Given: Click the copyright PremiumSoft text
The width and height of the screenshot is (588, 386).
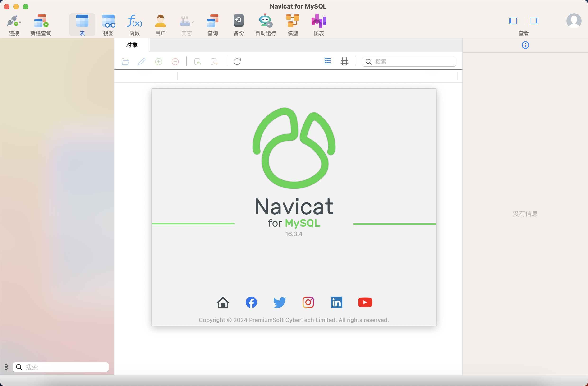Looking at the screenshot, I should pos(294,320).
